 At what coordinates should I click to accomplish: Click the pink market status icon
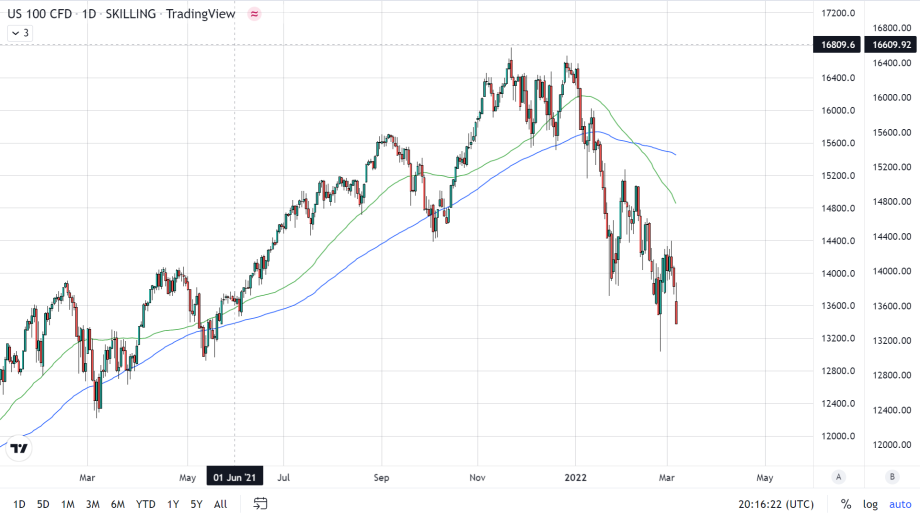pyautogui.click(x=254, y=14)
